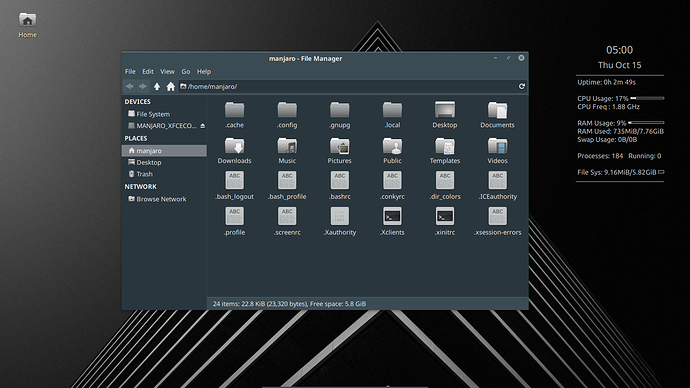Image resolution: width=690 pixels, height=388 pixels.
Task: Select the .xsession-errors file
Action: click(x=497, y=221)
